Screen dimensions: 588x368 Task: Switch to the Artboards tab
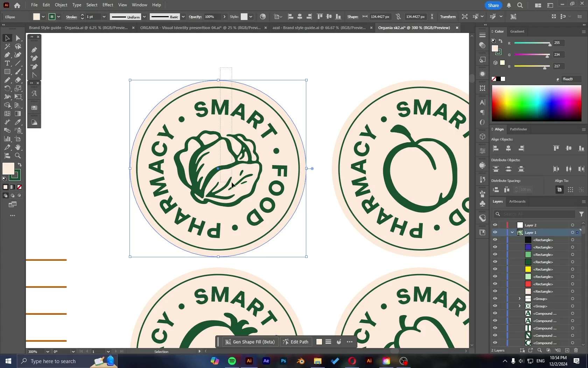tap(517, 202)
